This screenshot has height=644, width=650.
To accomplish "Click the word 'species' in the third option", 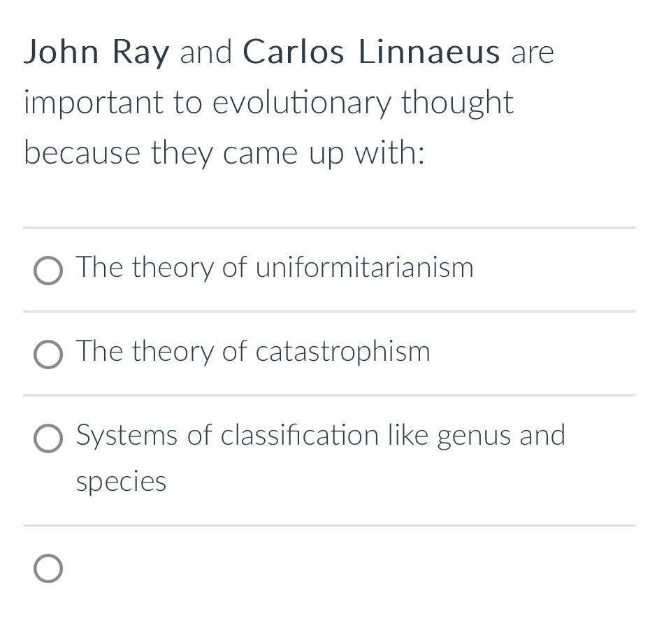I will click(x=121, y=481).
